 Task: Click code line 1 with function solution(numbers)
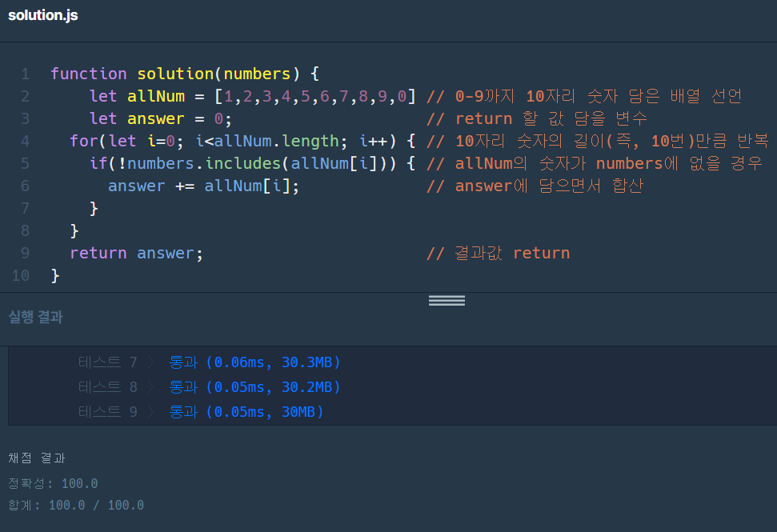pos(185,74)
